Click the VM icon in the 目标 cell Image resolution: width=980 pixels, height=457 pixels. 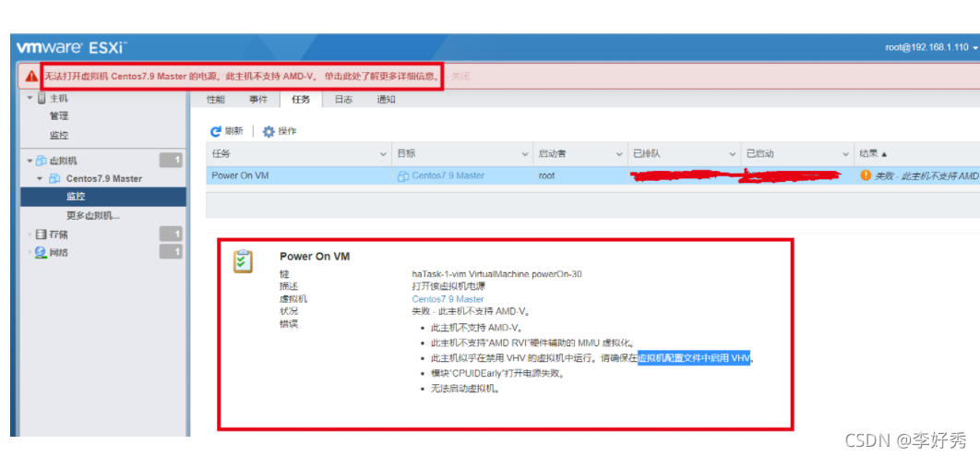click(x=403, y=176)
